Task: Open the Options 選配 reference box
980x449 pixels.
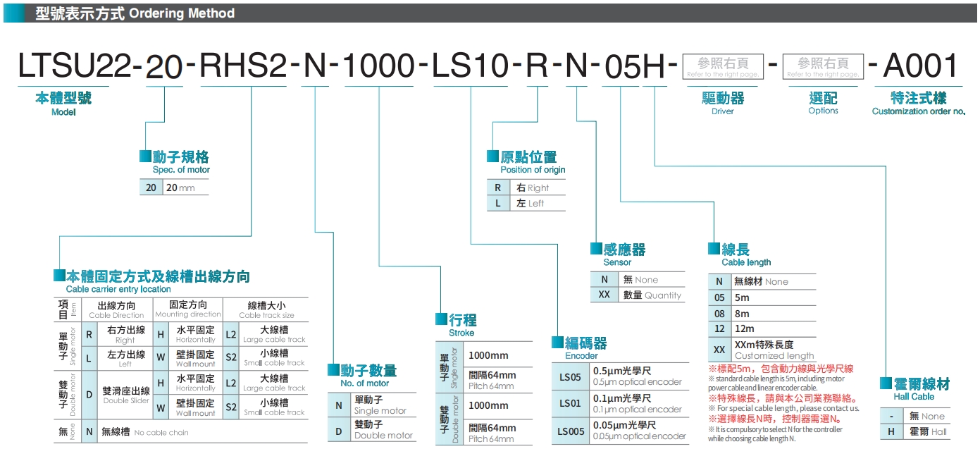Action: click(x=823, y=67)
